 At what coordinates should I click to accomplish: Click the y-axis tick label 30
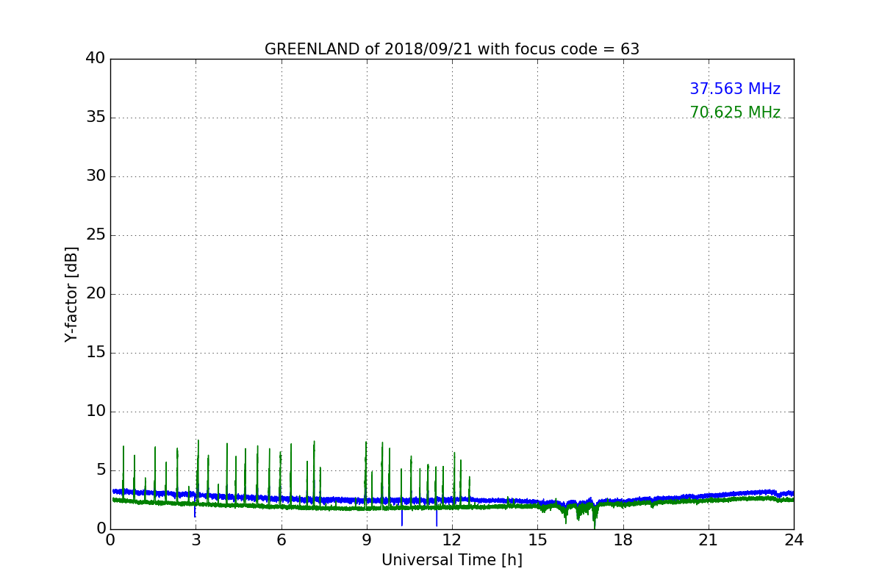96,176
